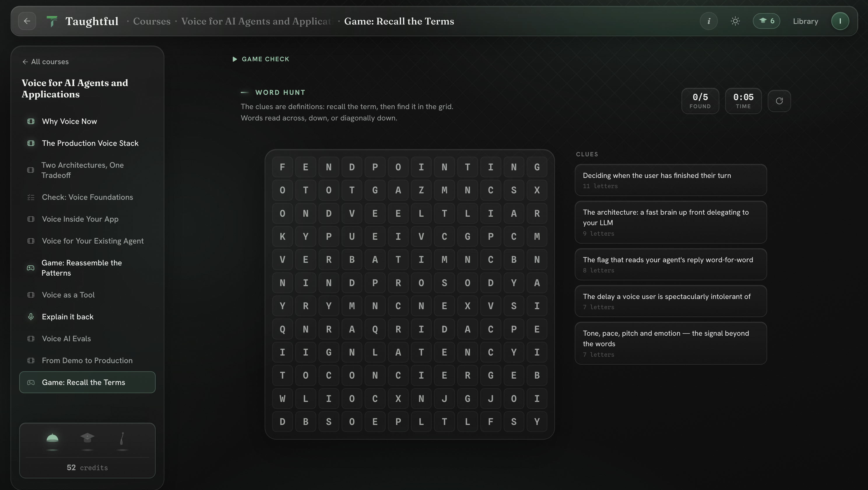The width and height of the screenshot is (868, 490).
Task: Open Voice for Your Existing Agent lesson
Action: point(87,241)
